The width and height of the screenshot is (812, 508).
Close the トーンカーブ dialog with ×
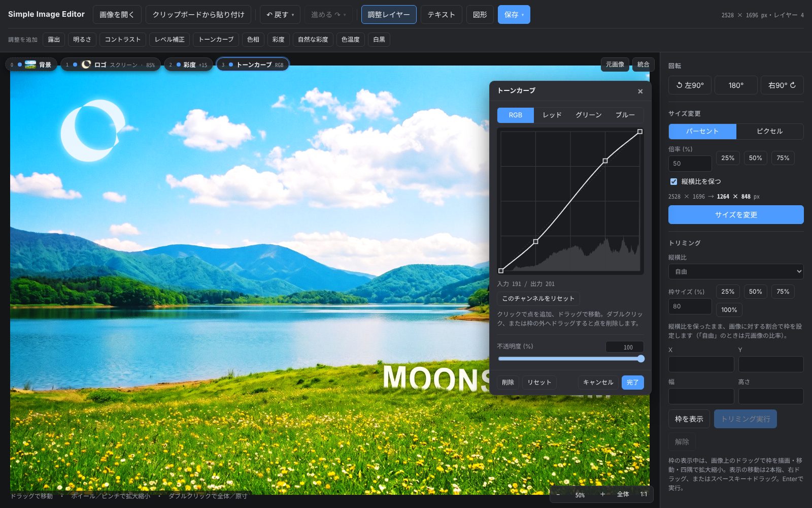pyautogui.click(x=640, y=91)
